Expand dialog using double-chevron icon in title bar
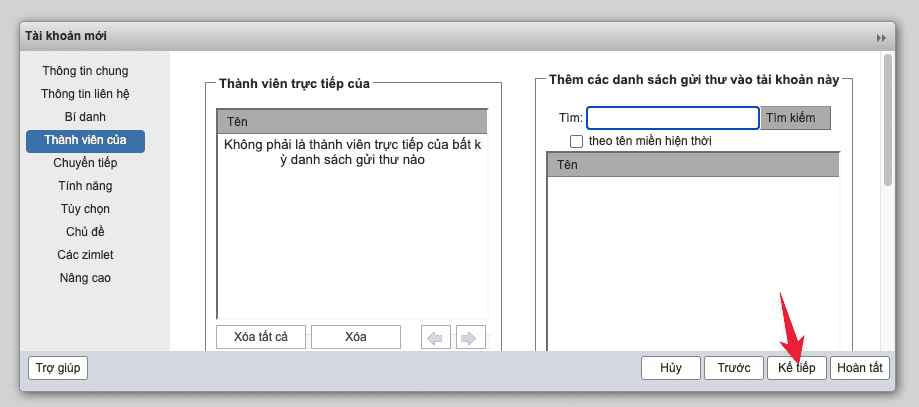This screenshot has width=919, height=407. (881, 37)
